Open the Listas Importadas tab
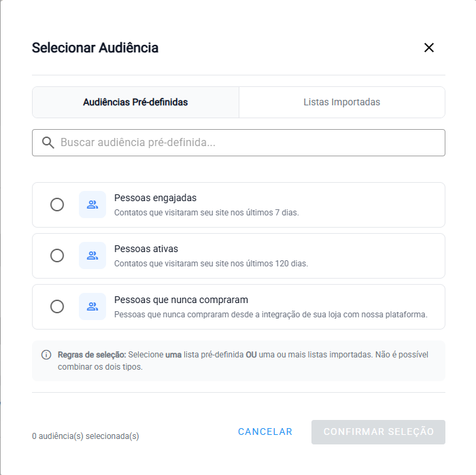The height and width of the screenshot is (475, 476). click(341, 103)
